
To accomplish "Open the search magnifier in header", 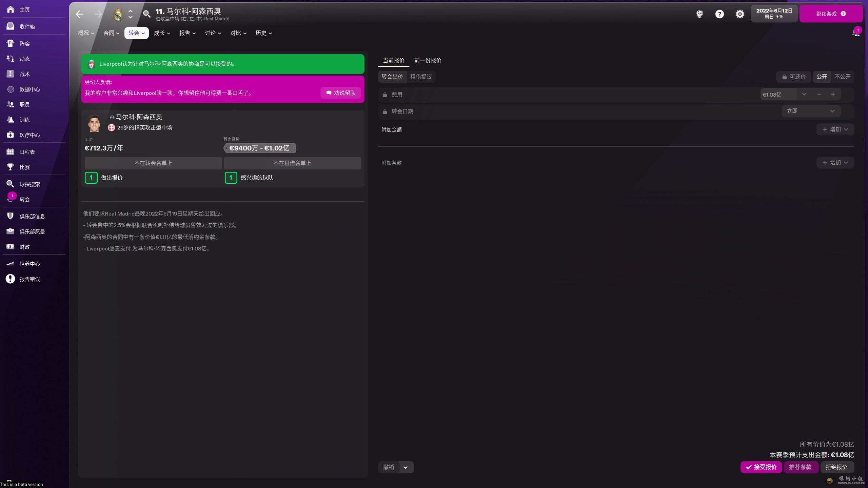I will coord(146,14).
